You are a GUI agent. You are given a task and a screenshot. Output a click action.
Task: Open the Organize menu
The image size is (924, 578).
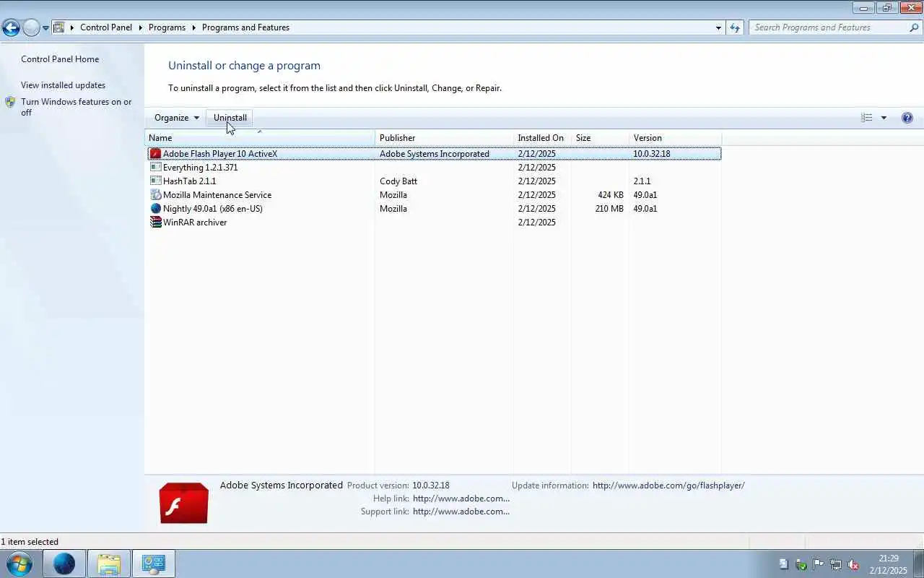(177, 118)
